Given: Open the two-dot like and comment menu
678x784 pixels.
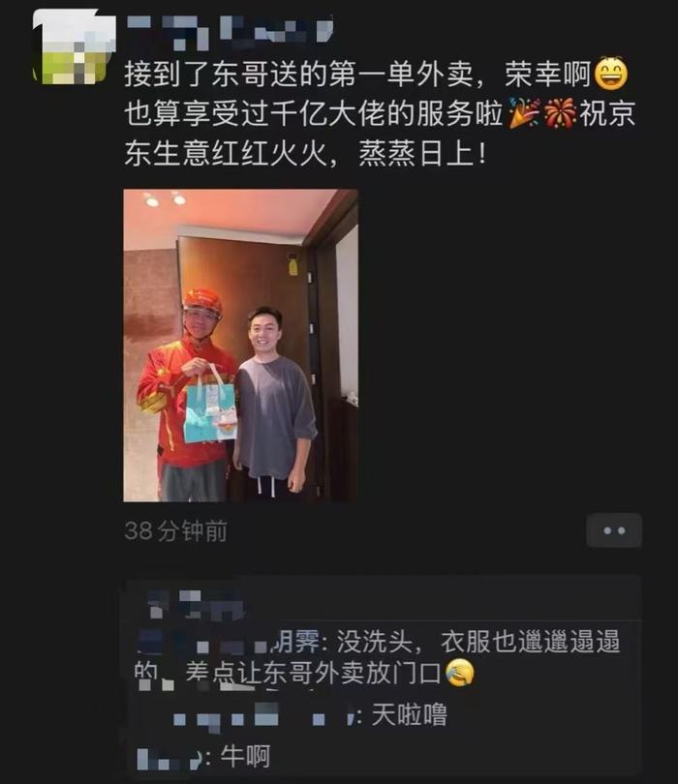Looking at the screenshot, I should pos(614,530).
